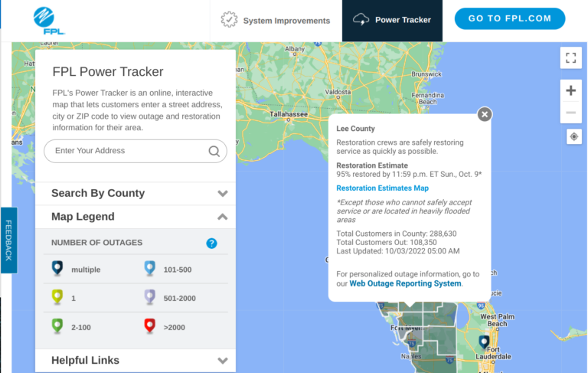Screen dimensions: 588x373
Task: Expand the Helpful Links section
Action: tap(136, 360)
